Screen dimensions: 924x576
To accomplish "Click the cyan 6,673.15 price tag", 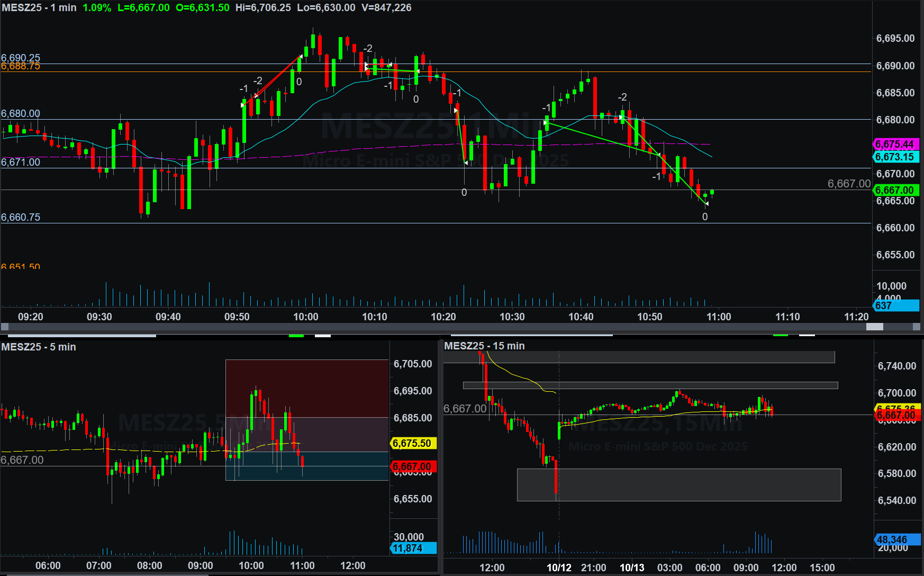I will pos(894,157).
